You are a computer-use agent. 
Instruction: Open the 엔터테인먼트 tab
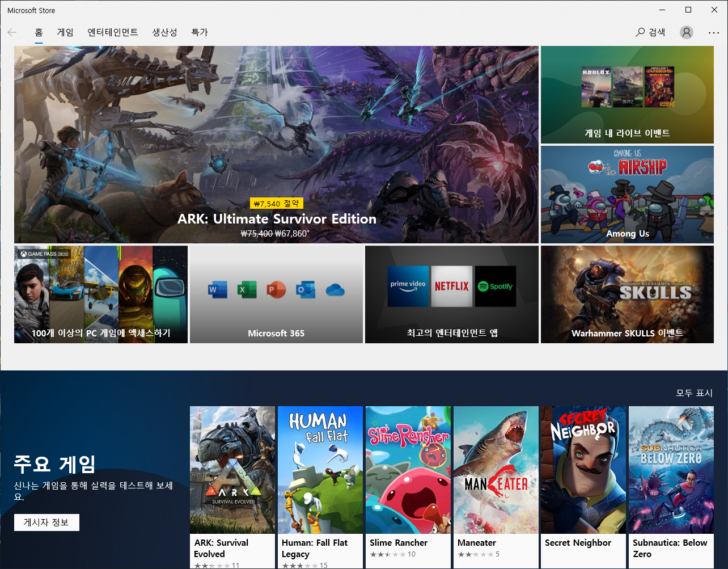(113, 32)
